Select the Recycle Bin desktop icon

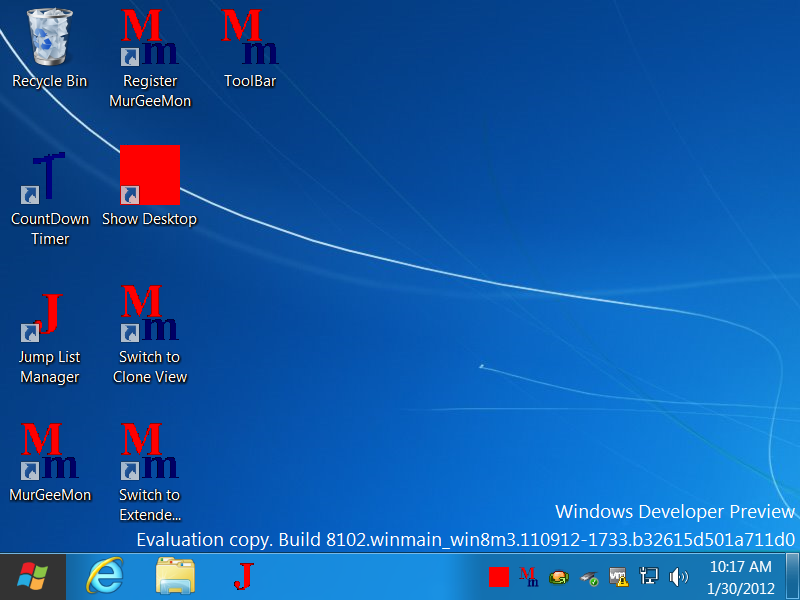tap(49, 49)
